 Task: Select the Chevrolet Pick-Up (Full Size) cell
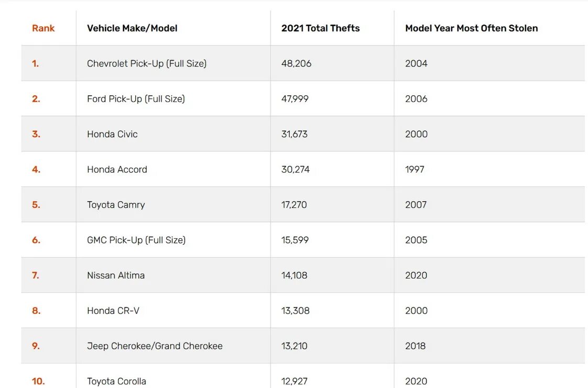coord(147,63)
